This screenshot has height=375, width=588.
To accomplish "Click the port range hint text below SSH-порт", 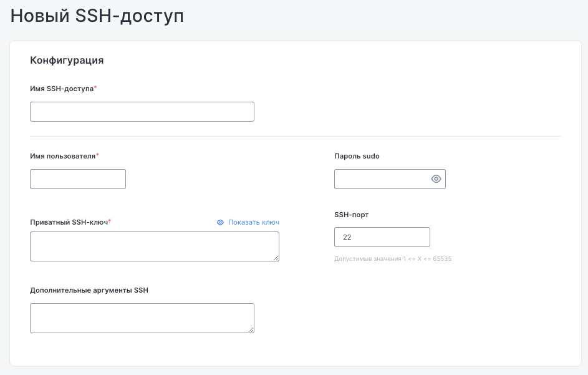I will 393,258.
